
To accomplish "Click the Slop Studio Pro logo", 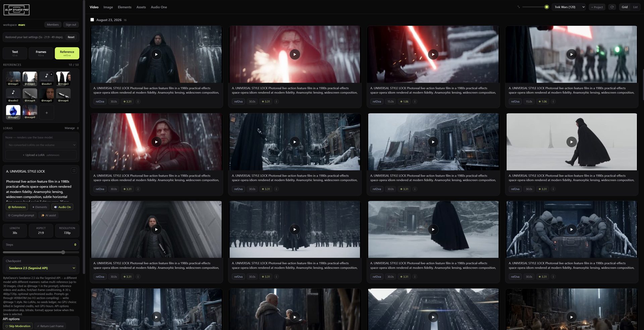I will (16, 10).
